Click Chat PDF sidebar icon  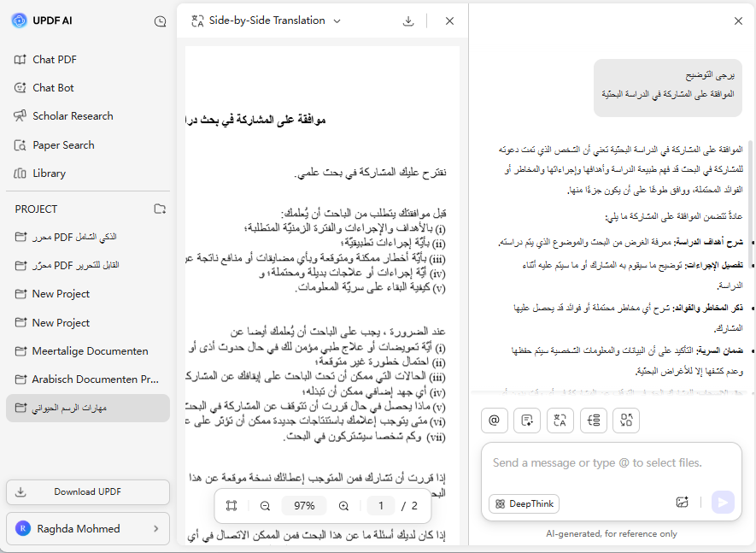[20, 59]
